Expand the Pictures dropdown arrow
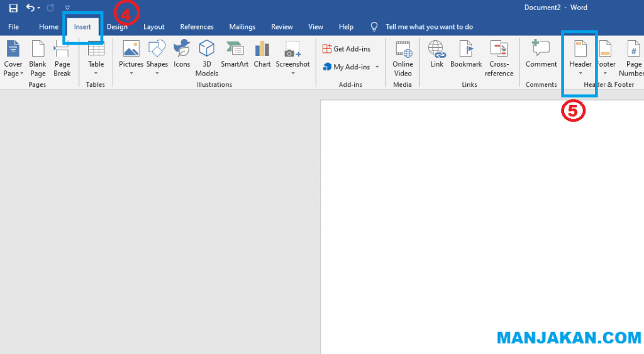 pyautogui.click(x=131, y=74)
